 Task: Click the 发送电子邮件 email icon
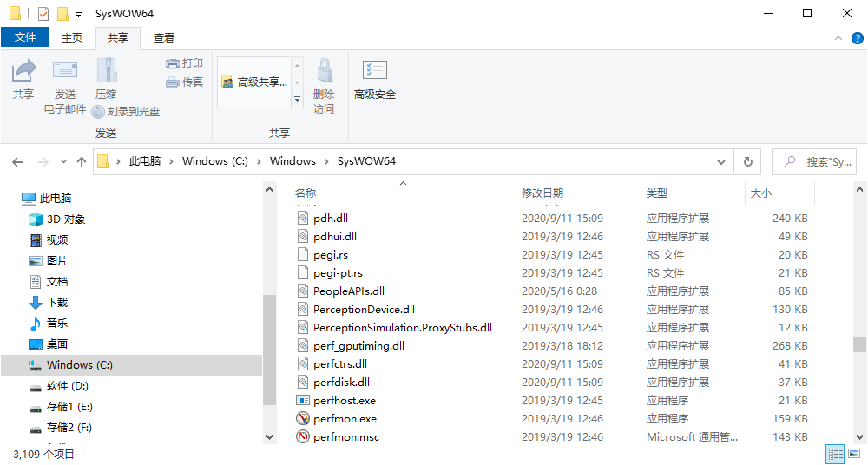tap(65, 70)
